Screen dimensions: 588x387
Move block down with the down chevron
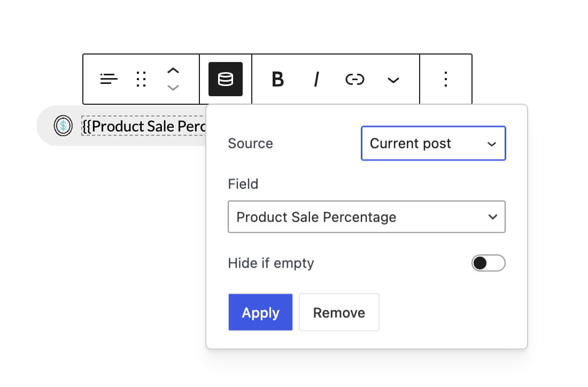coord(173,88)
